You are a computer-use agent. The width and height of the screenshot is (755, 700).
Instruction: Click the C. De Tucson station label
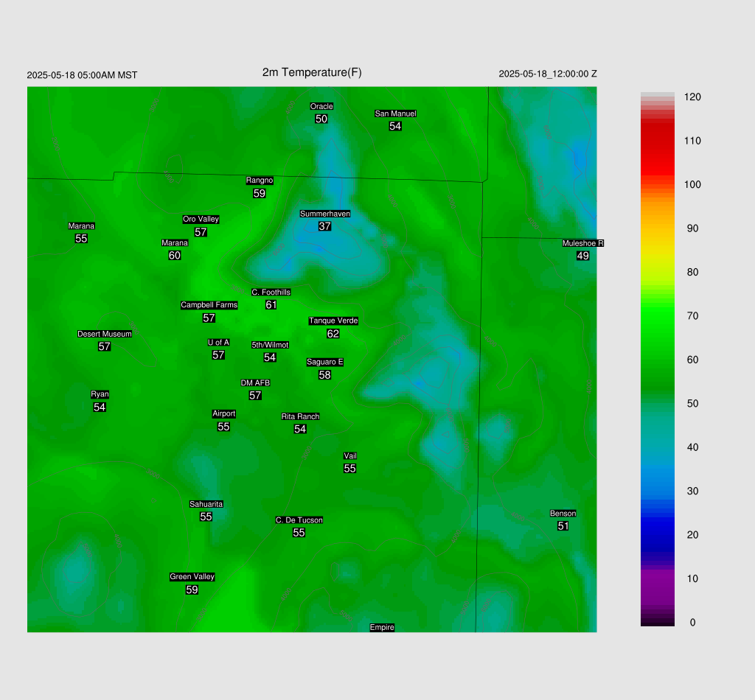299,520
